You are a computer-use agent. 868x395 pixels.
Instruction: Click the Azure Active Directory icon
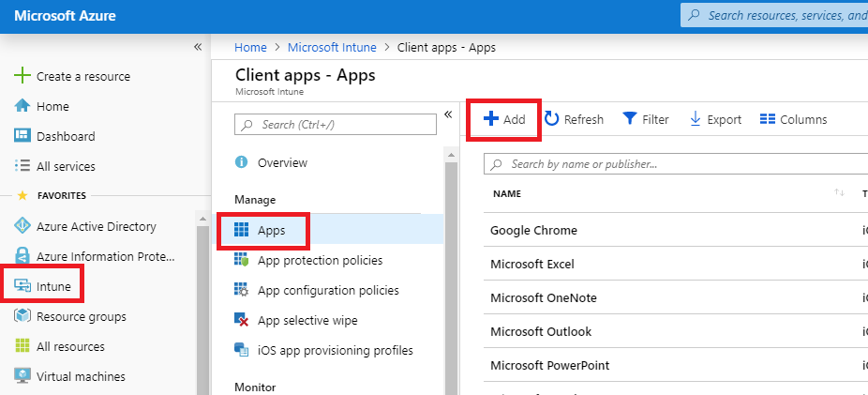click(22, 226)
